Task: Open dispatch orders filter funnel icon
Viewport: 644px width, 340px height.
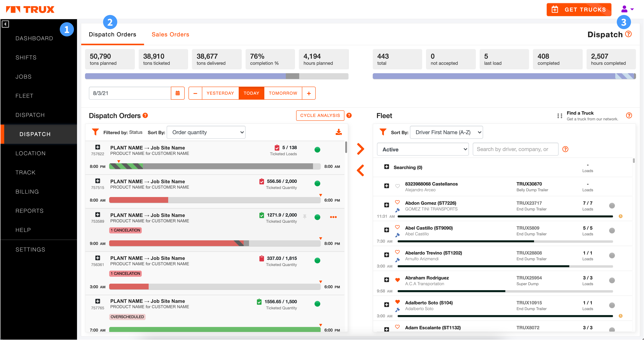Action: point(95,132)
